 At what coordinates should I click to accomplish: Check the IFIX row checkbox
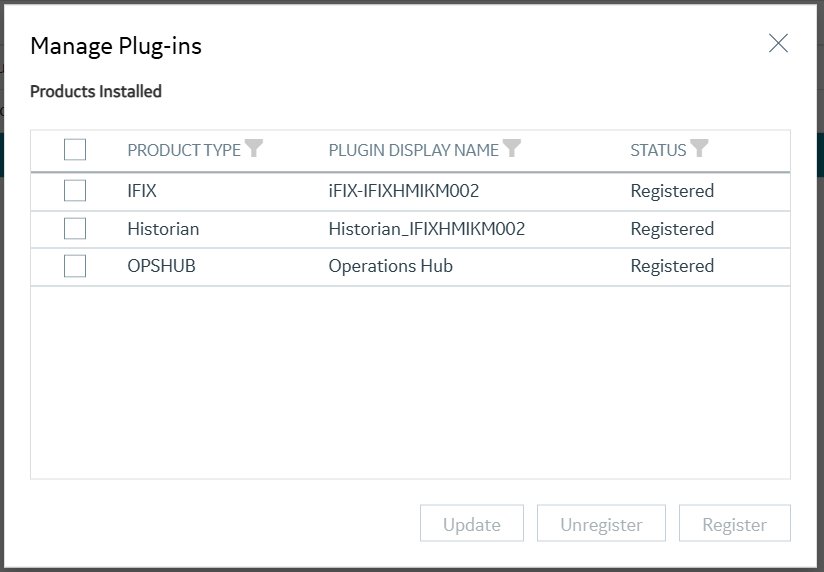click(x=75, y=190)
